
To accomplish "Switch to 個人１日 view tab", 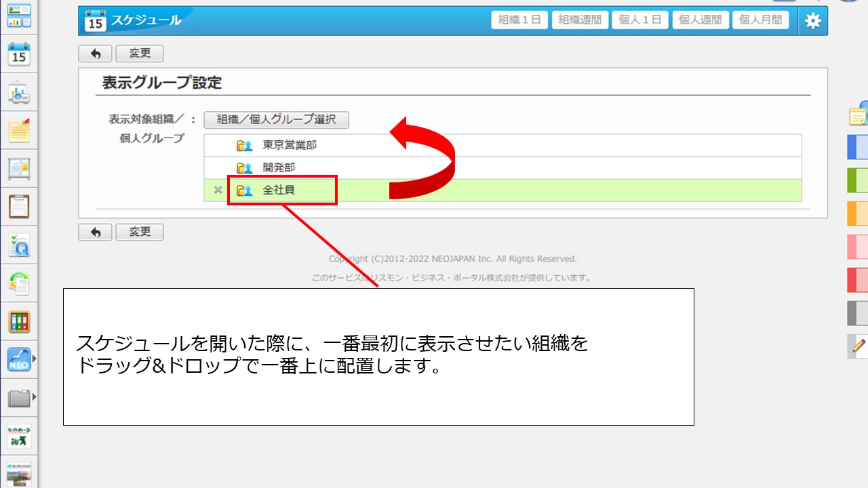I will (x=640, y=20).
